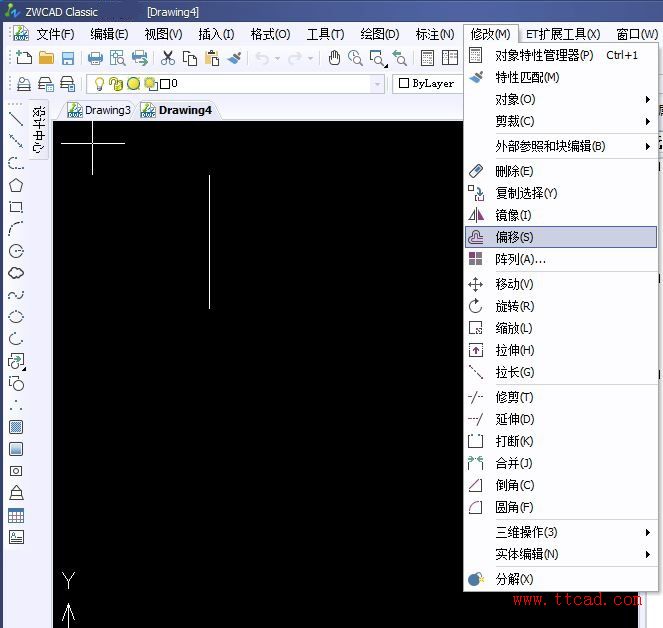
Task: Choose 修剪(T) trim menu item
Action: 561,397
